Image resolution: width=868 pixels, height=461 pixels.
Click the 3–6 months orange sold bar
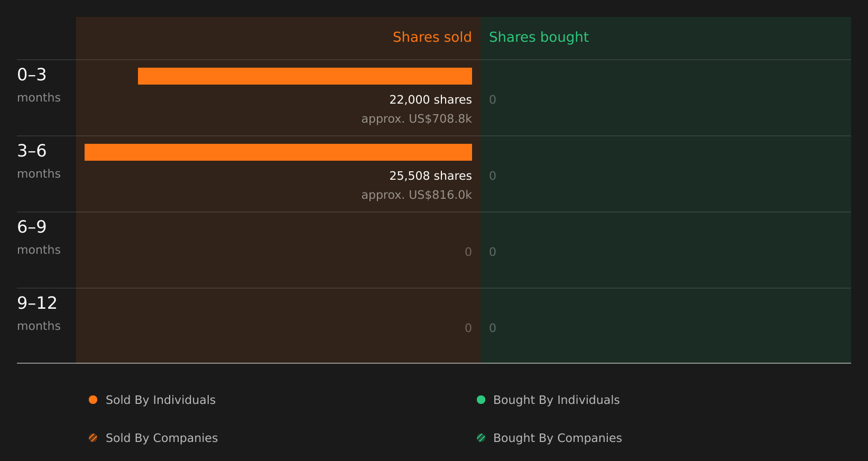278,152
